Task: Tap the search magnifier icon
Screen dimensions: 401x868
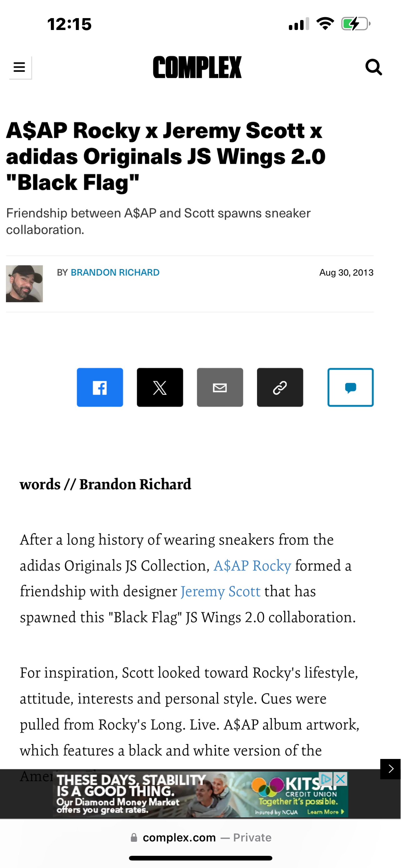Action: (374, 67)
